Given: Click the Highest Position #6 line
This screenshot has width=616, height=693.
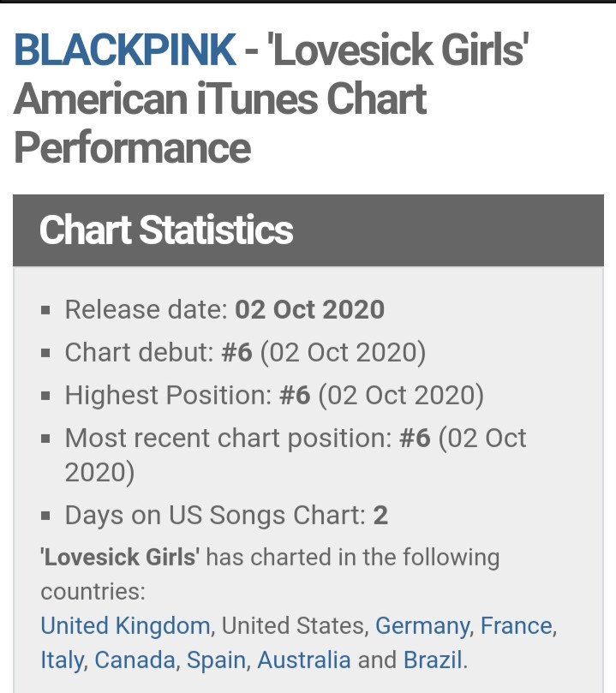Looking at the screenshot, I should 274,395.
